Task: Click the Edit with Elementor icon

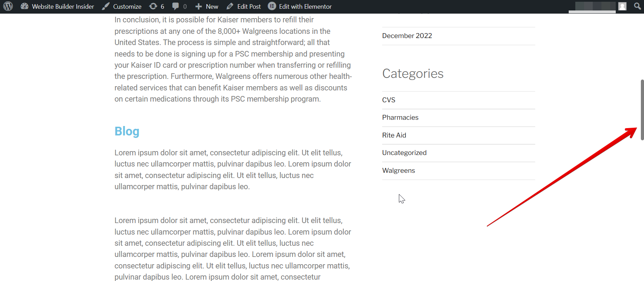Action: pyautogui.click(x=272, y=6)
